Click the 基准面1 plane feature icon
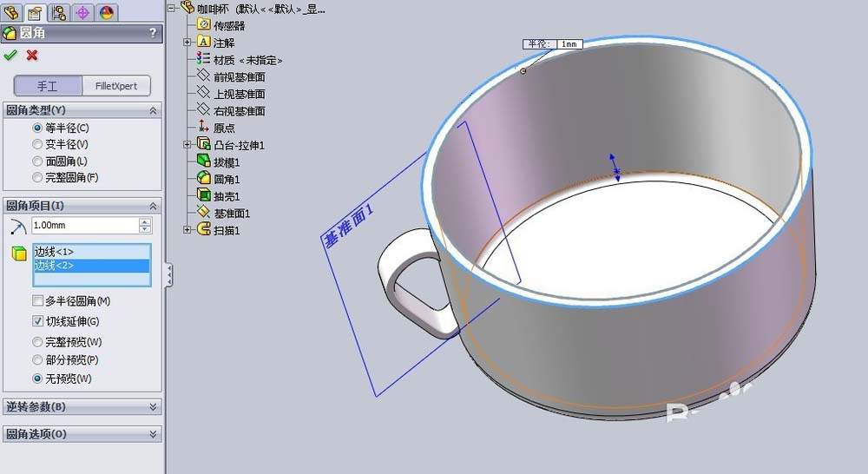This screenshot has width=868, height=474. point(204,212)
